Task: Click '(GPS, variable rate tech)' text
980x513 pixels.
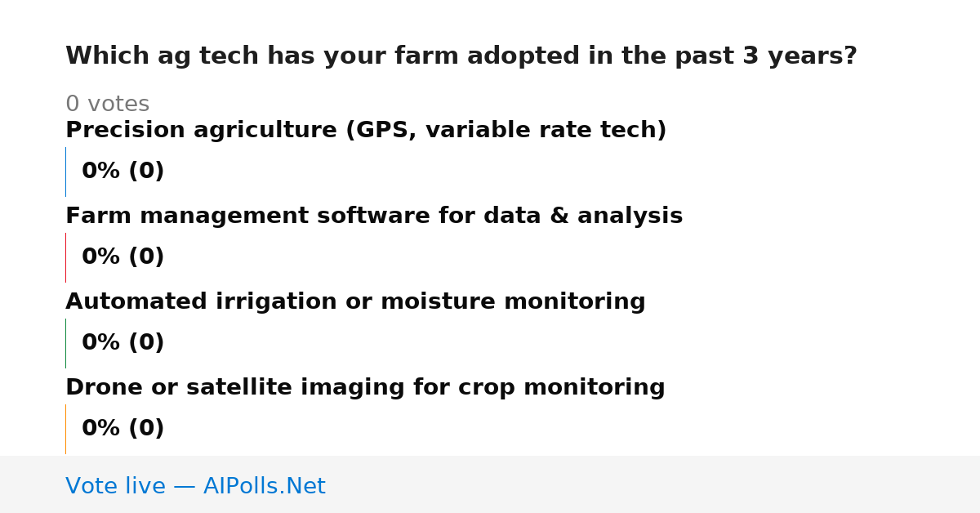Action: 506,131
